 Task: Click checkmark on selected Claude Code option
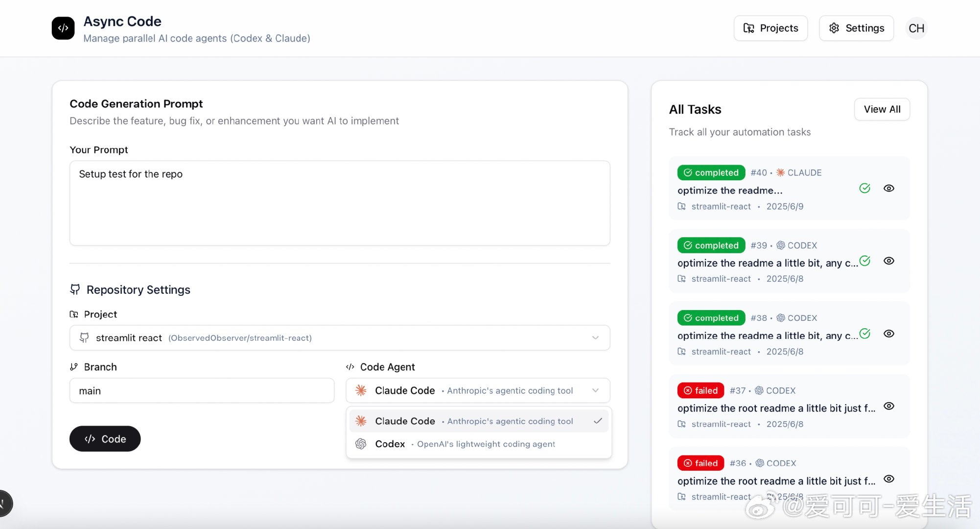pos(598,421)
